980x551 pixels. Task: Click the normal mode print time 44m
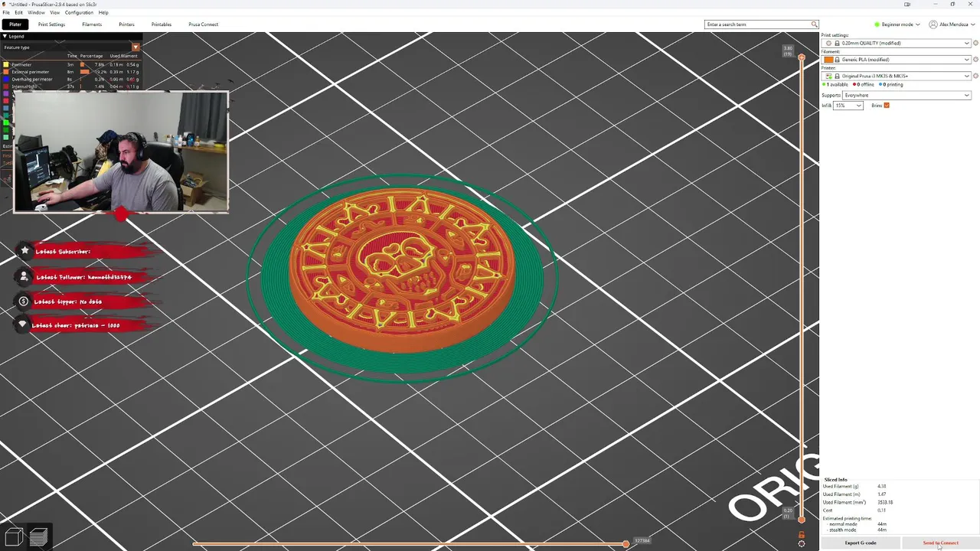tap(882, 524)
